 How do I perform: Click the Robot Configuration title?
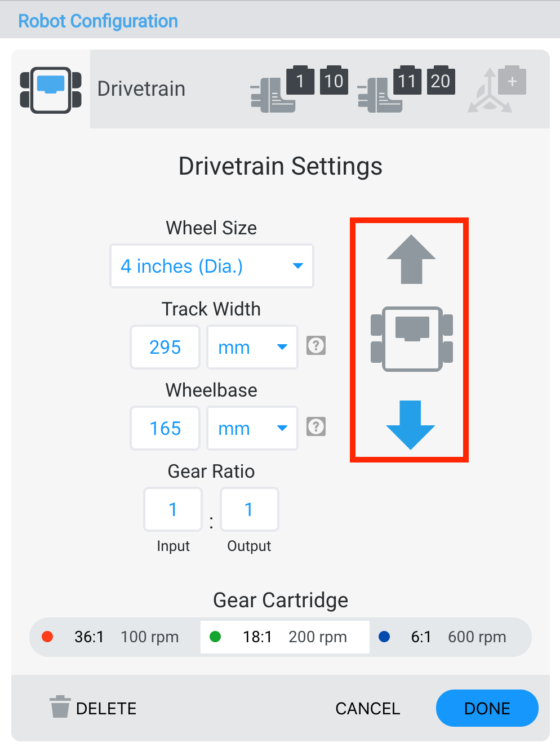pos(97,20)
